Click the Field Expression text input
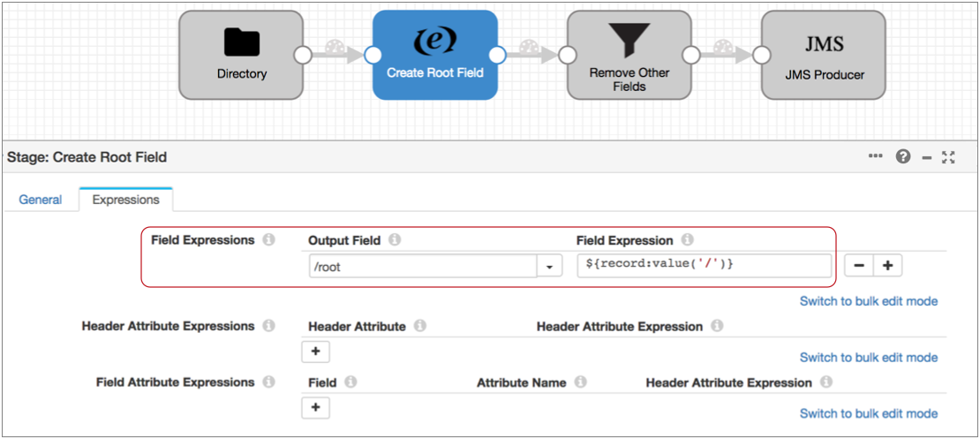This screenshot has width=980, height=439. pyautogui.click(x=704, y=266)
